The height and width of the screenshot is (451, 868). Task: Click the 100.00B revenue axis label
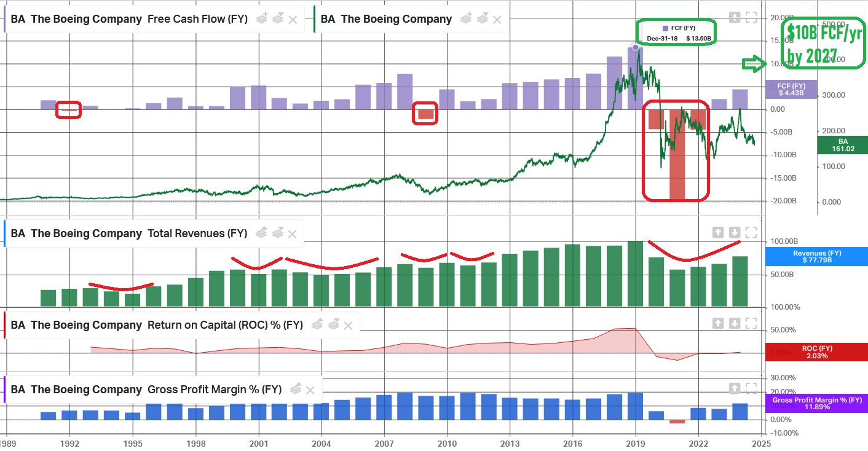click(x=783, y=242)
